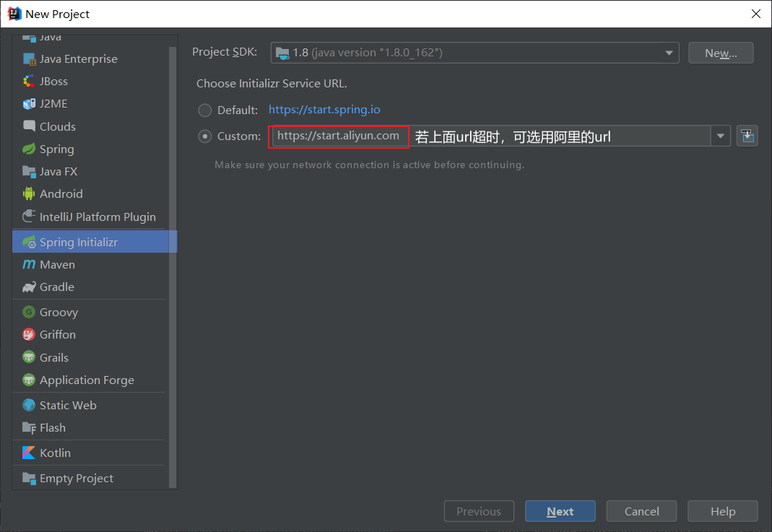Click the 'Java FX' list label
The image size is (772, 532).
[x=58, y=171]
